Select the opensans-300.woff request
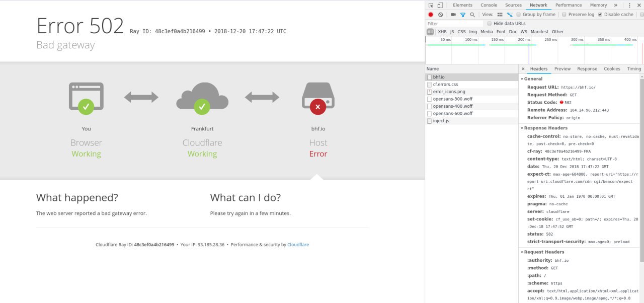Screen dimensions: 644x303 472,99
